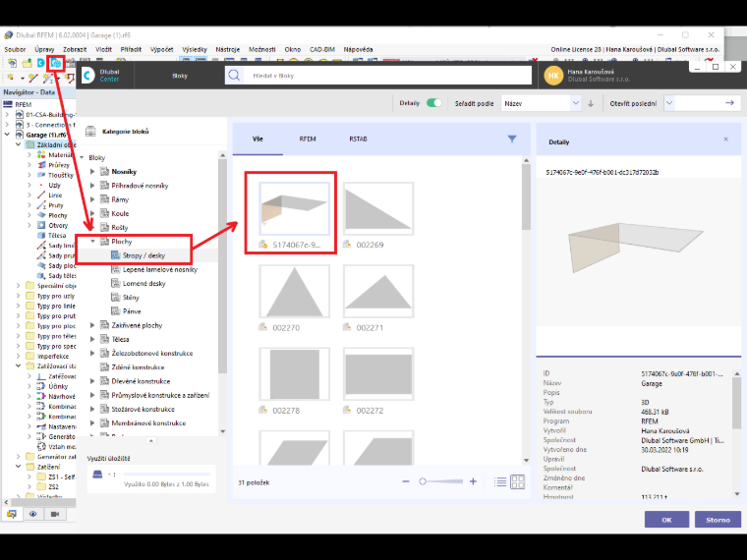Open the Soubor menu

(15, 49)
